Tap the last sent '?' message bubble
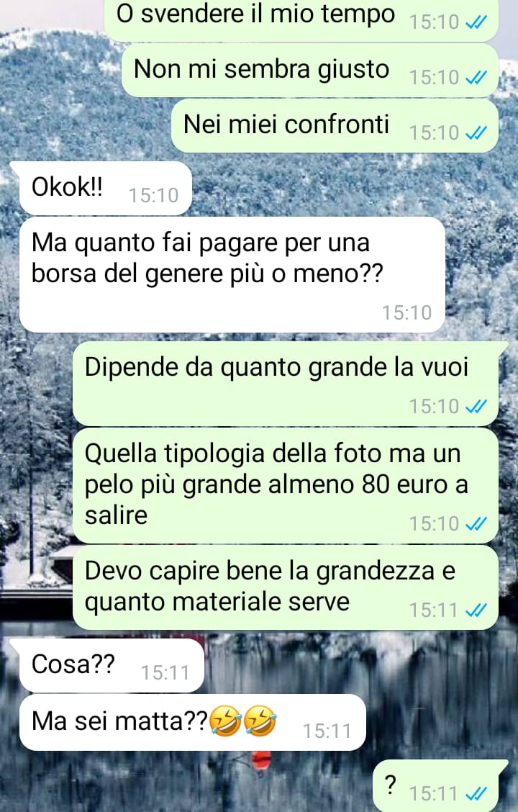518x812 pixels. click(x=440, y=786)
